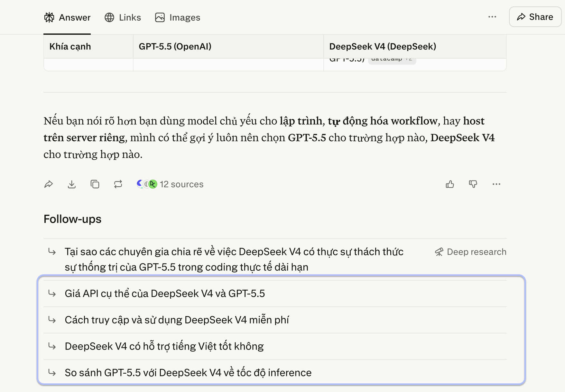This screenshot has height=392, width=565.
Task: Click the telescope icon of Deep research
Action: (439, 252)
